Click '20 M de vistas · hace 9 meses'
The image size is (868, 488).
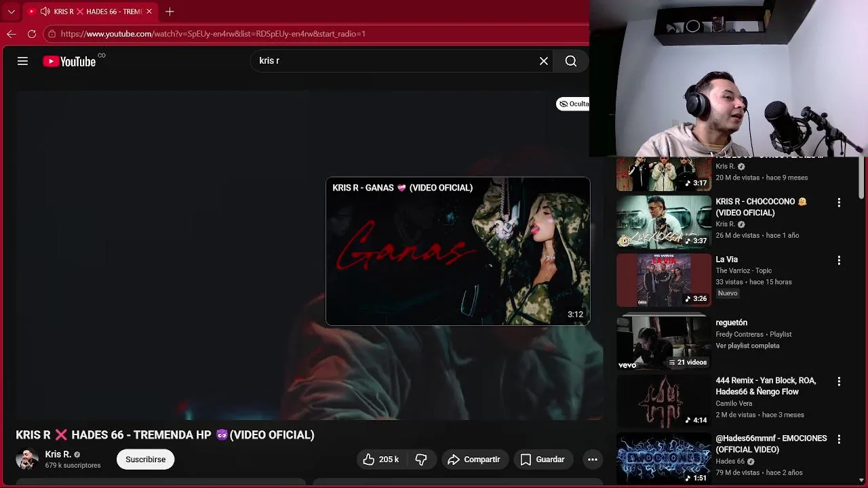click(x=762, y=178)
